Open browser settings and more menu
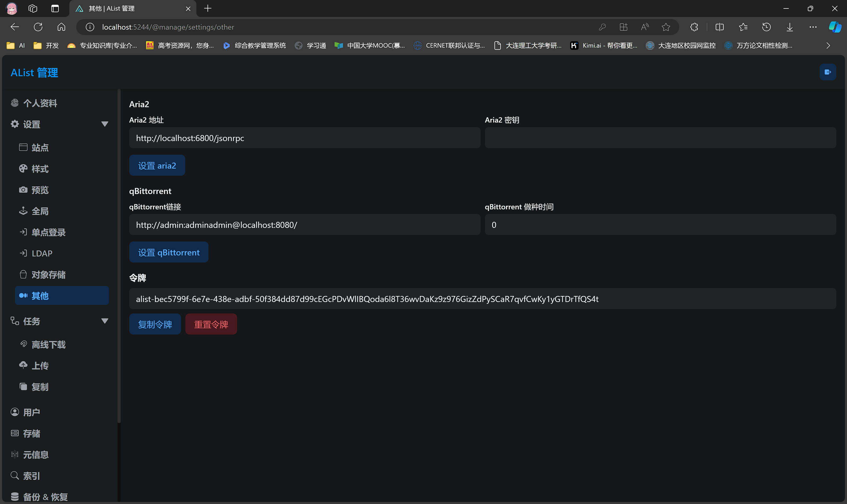 [x=813, y=27]
